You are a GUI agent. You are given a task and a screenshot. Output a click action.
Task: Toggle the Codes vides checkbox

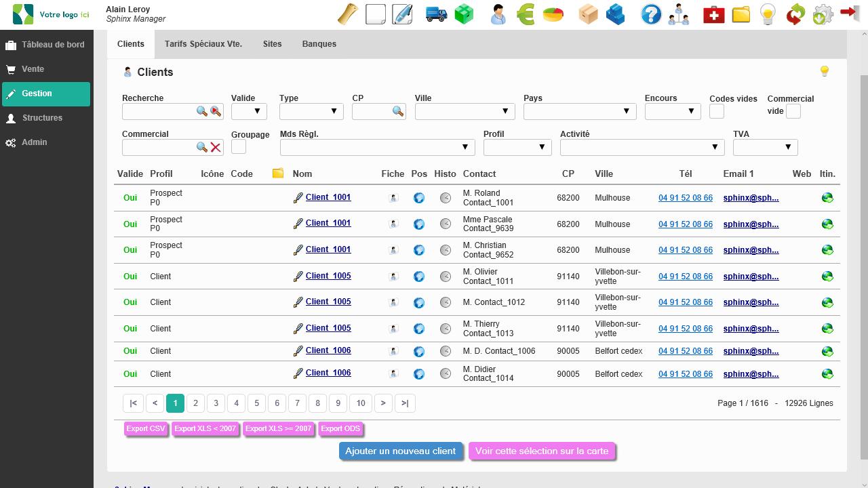[717, 111]
